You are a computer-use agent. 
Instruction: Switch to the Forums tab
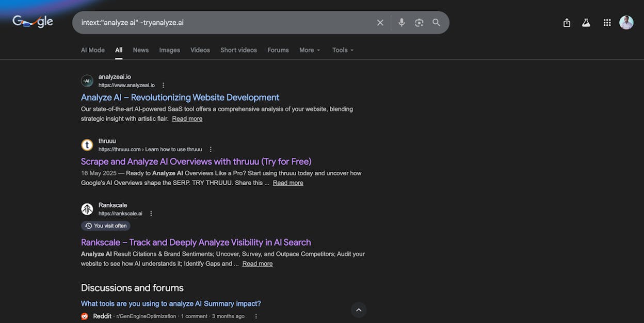[x=278, y=50]
